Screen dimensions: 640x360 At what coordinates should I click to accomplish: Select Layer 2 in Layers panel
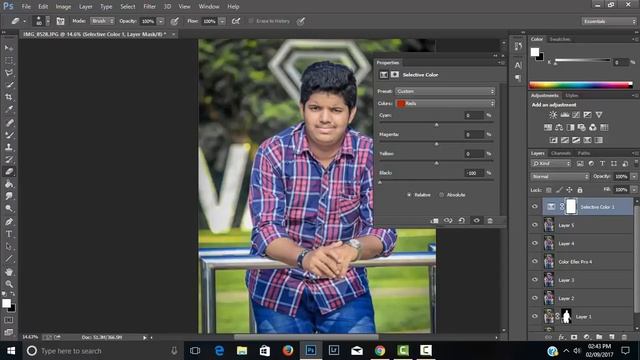(588, 298)
